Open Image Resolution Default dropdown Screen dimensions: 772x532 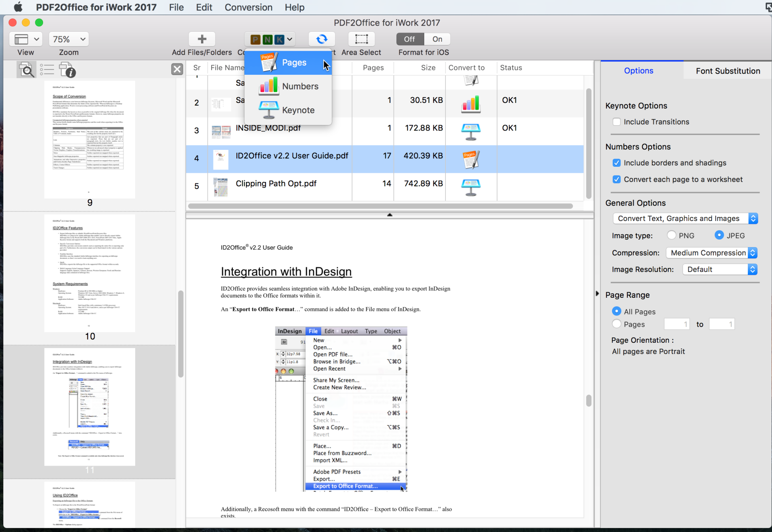click(720, 269)
